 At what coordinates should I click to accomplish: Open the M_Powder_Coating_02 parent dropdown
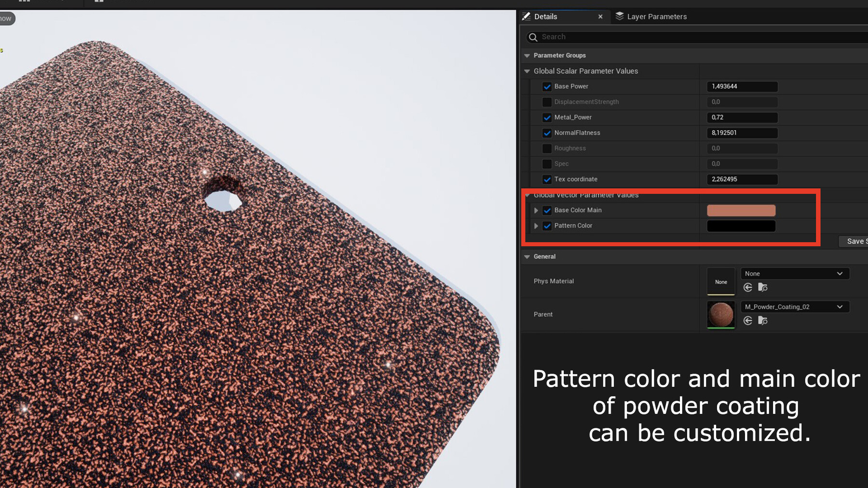click(794, 306)
